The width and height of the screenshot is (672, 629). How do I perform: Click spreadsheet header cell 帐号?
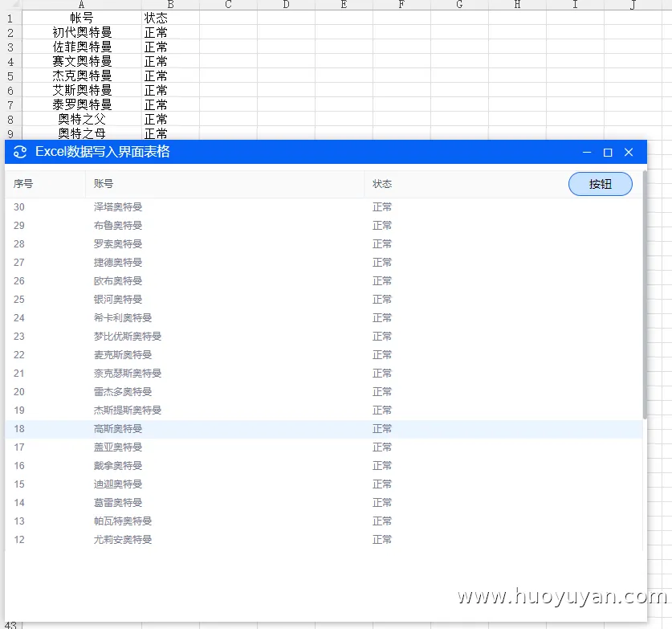pos(82,18)
